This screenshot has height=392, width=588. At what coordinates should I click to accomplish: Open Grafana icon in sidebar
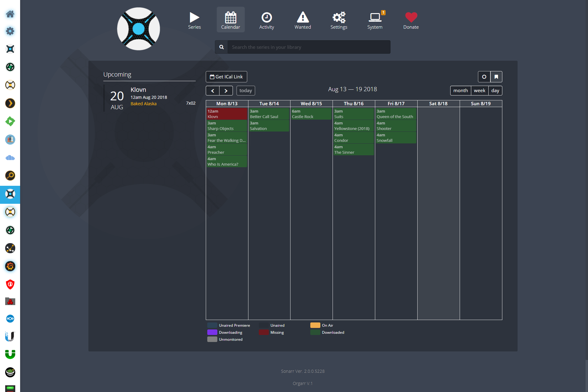click(10, 266)
